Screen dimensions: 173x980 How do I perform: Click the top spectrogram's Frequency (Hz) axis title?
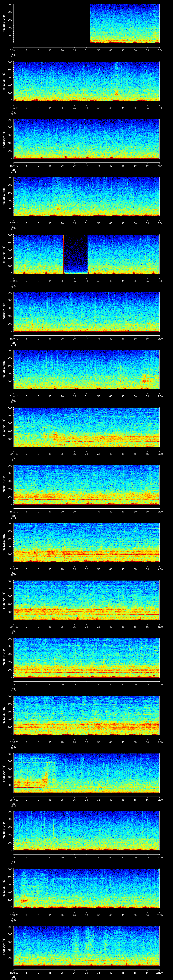coord(4,24)
